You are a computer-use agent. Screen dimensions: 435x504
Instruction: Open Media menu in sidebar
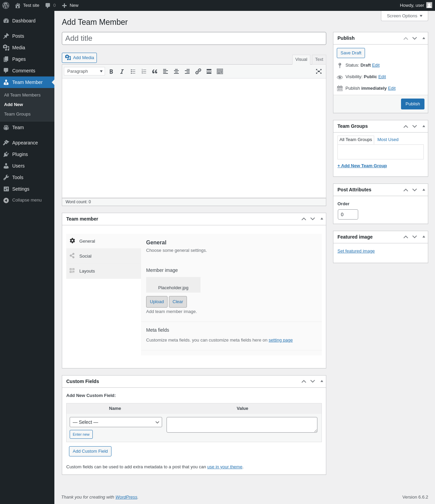pyautogui.click(x=27, y=48)
